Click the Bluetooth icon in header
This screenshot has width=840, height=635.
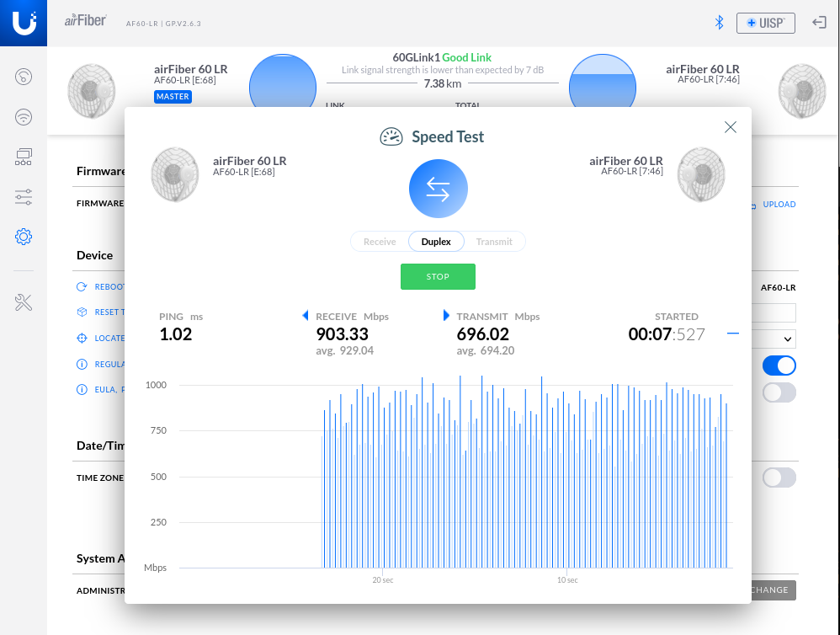click(719, 23)
